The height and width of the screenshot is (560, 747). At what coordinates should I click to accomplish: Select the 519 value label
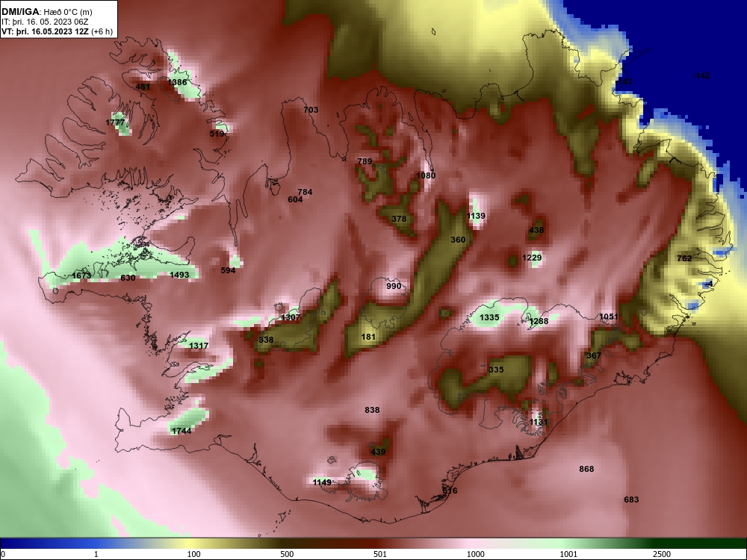coord(217,134)
